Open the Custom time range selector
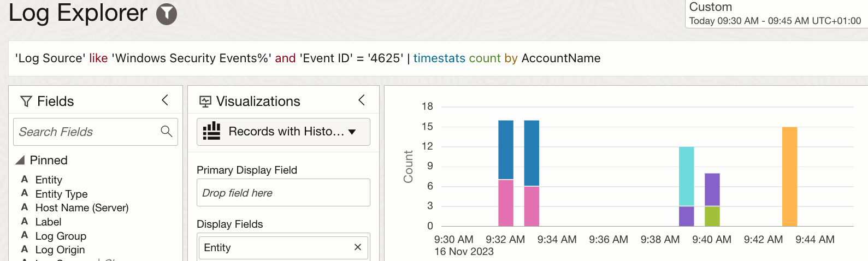This screenshot has width=868, height=261. click(775, 14)
